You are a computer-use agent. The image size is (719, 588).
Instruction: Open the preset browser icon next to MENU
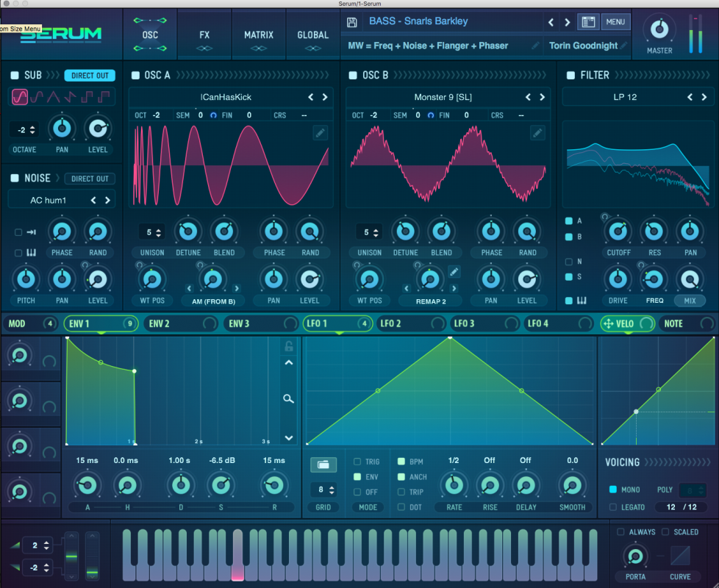pyautogui.click(x=588, y=21)
